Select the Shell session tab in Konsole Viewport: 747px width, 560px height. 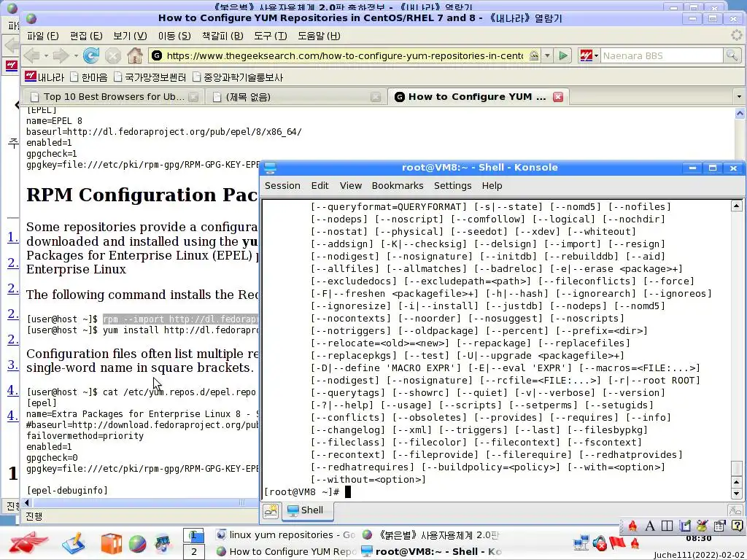[x=307, y=510]
